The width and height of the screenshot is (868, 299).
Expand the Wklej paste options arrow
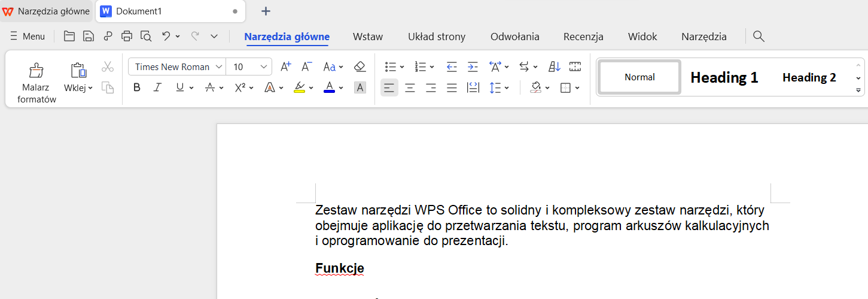tap(90, 88)
